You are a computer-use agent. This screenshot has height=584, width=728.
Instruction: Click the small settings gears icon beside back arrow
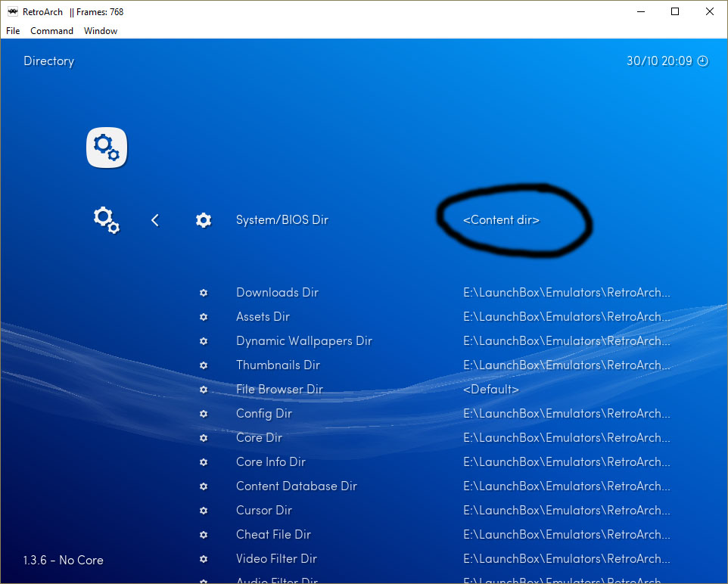(106, 220)
